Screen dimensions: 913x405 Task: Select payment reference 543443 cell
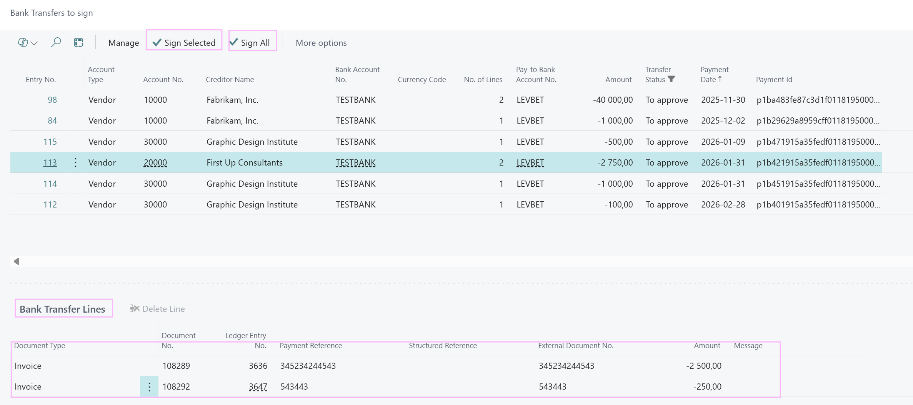tap(294, 387)
